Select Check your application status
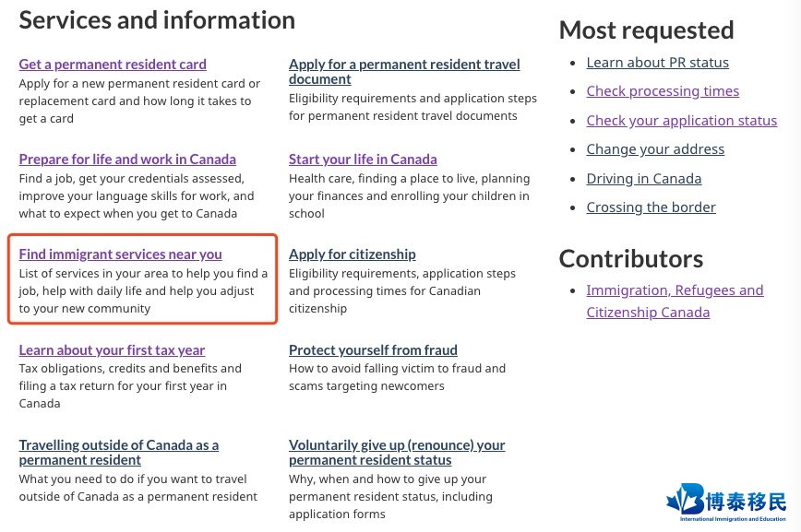This screenshot has width=801, height=532. click(x=681, y=121)
